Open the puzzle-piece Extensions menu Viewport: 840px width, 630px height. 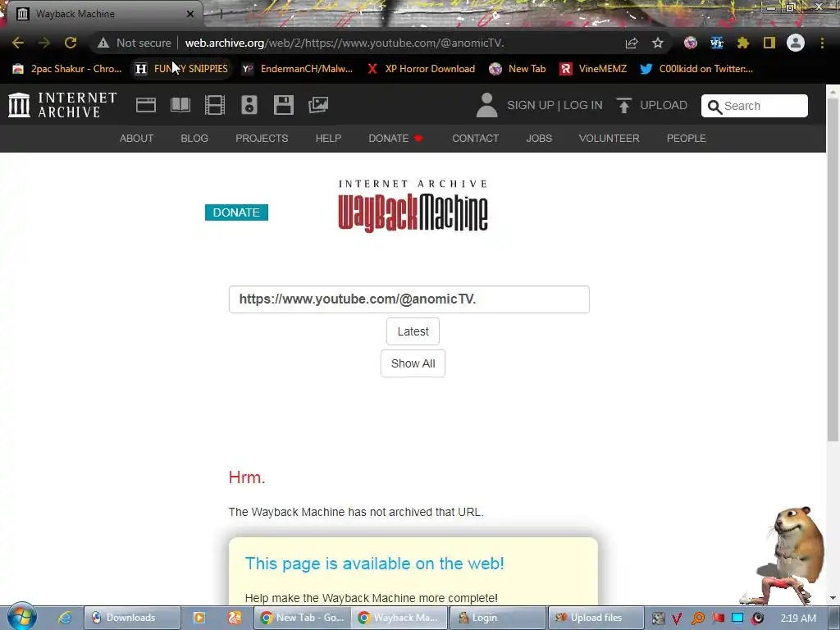(x=743, y=43)
